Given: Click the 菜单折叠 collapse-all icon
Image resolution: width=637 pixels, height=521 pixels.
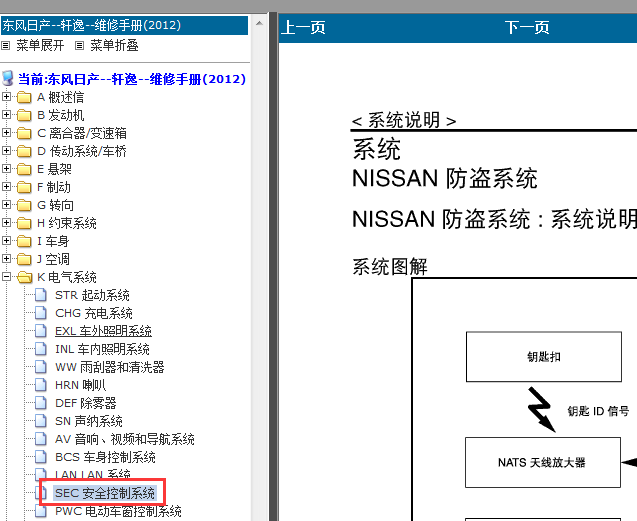Looking at the screenshot, I should 79,46.
